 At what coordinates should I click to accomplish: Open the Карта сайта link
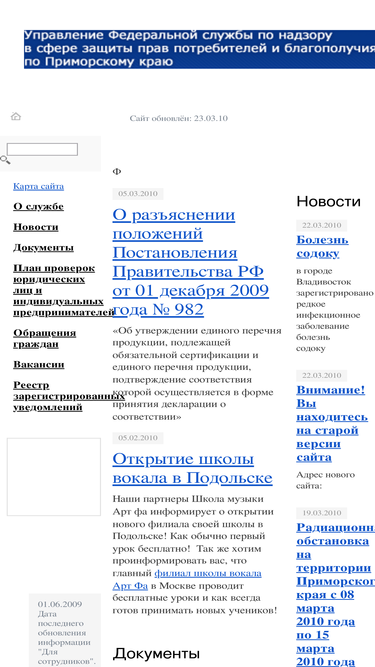click(38, 186)
